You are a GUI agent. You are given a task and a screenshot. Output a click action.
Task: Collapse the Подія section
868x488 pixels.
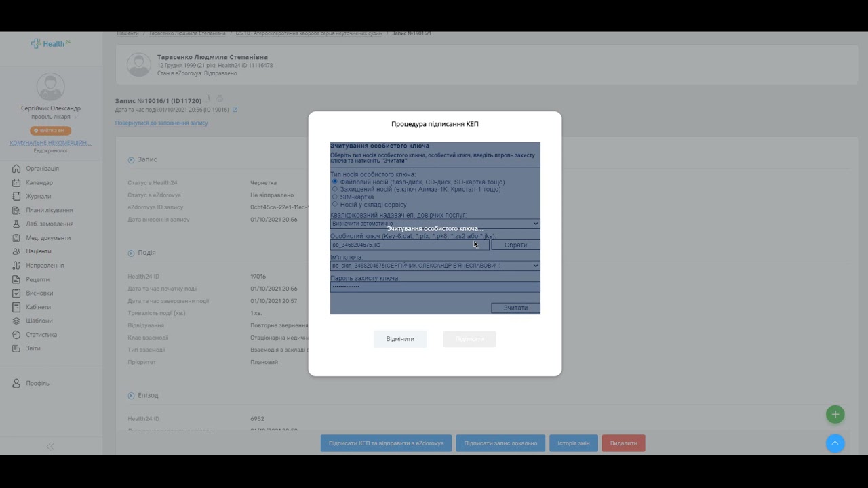(132, 253)
